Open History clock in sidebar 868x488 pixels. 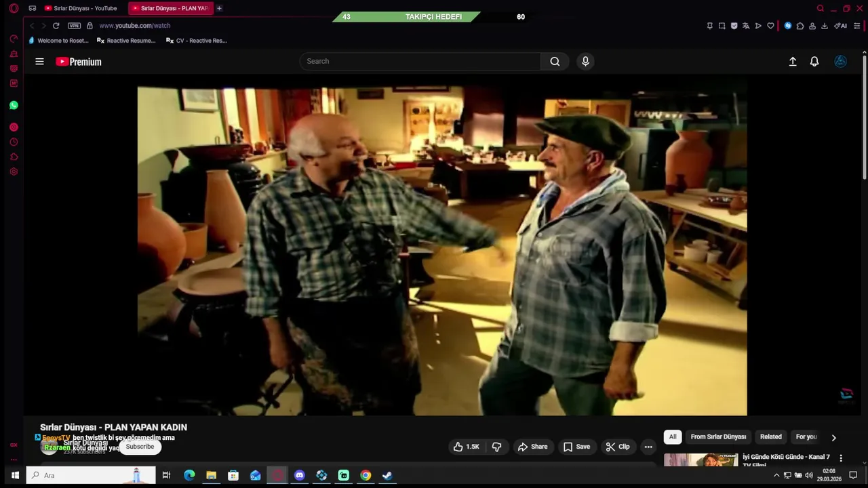14,142
